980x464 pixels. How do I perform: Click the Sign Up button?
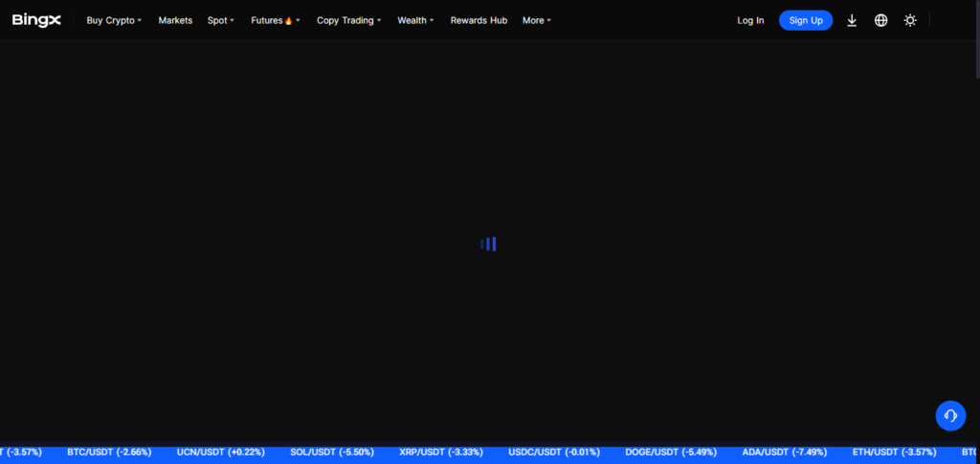tap(805, 20)
